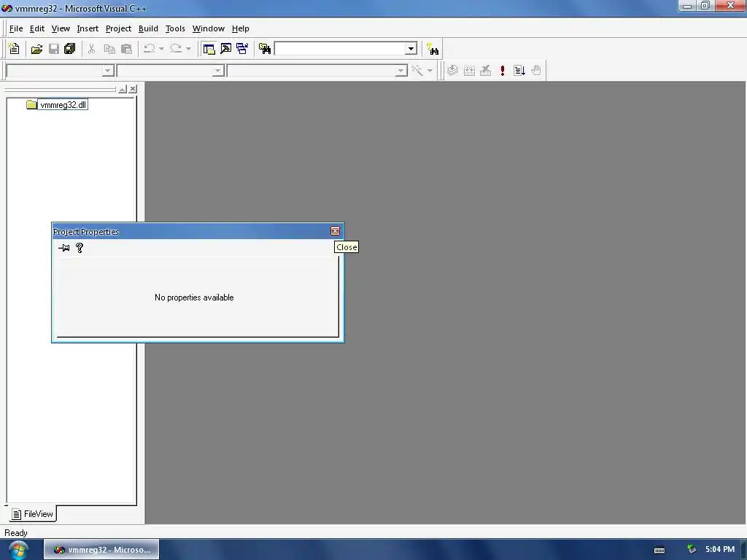Open the Edit menu

(x=36, y=28)
